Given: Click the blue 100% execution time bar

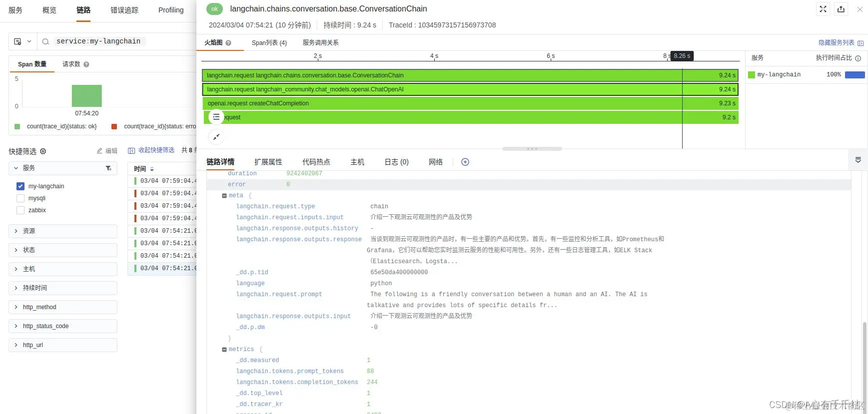Looking at the screenshot, I should pyautogui.click(x=855, y=75).
